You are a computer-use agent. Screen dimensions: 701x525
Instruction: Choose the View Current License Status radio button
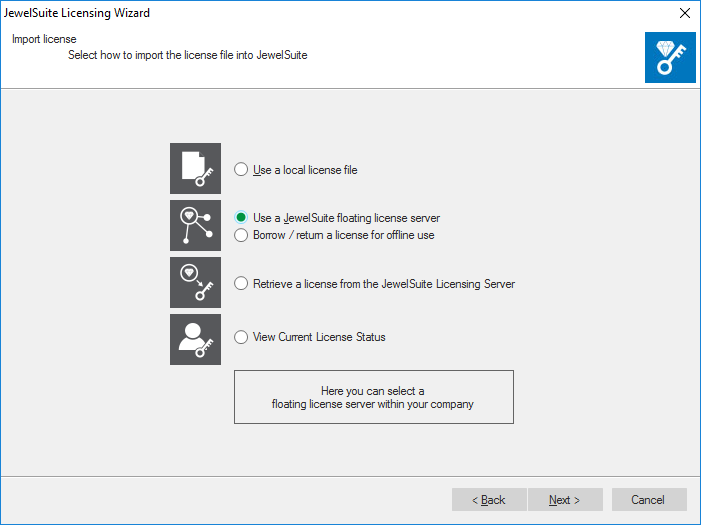pos(241,338)
